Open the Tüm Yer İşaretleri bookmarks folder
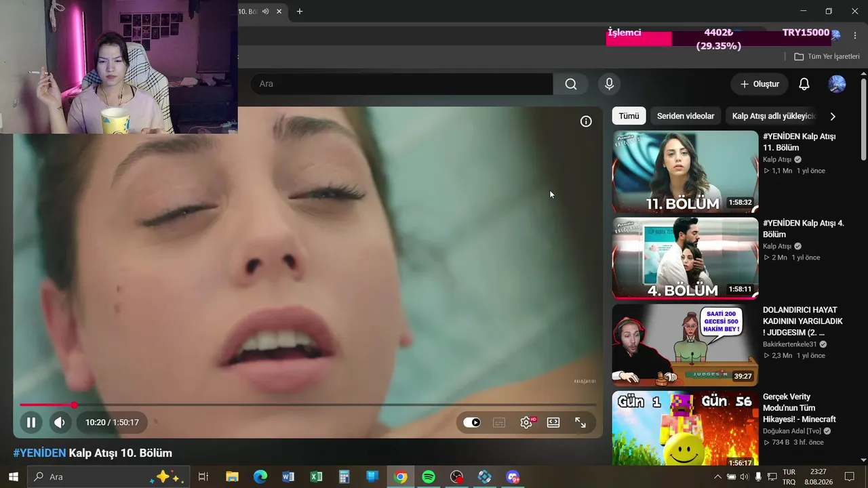 pyautogui.click(x=827, y=57)
